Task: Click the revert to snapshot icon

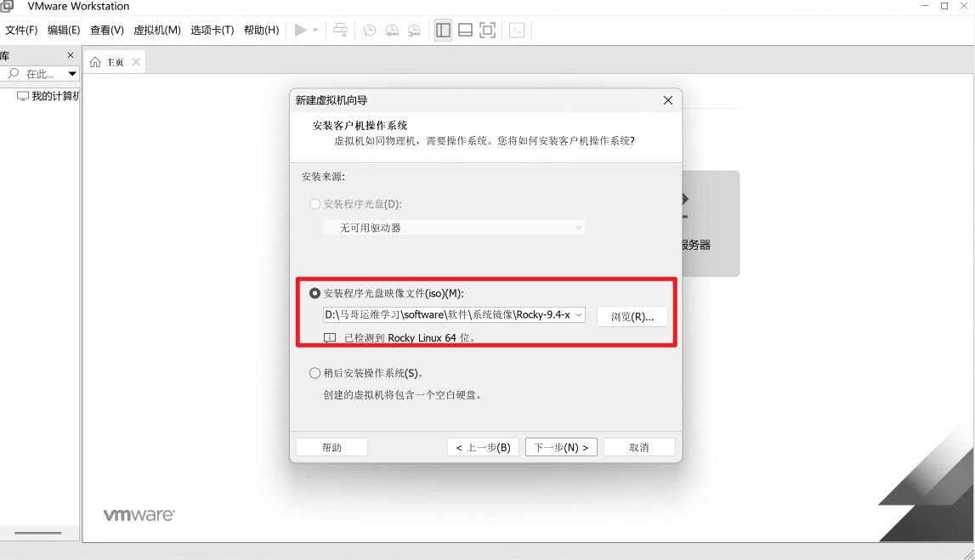Action: coord(392,30)
